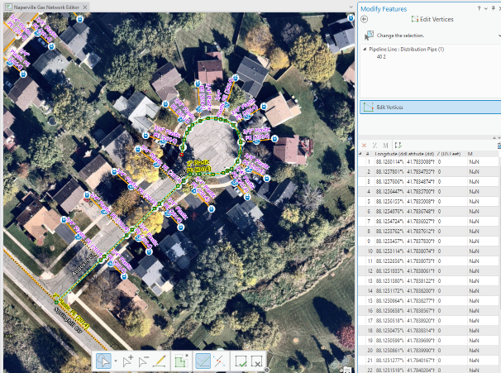Click the Z icon above vertex table

tap(375, 145)
